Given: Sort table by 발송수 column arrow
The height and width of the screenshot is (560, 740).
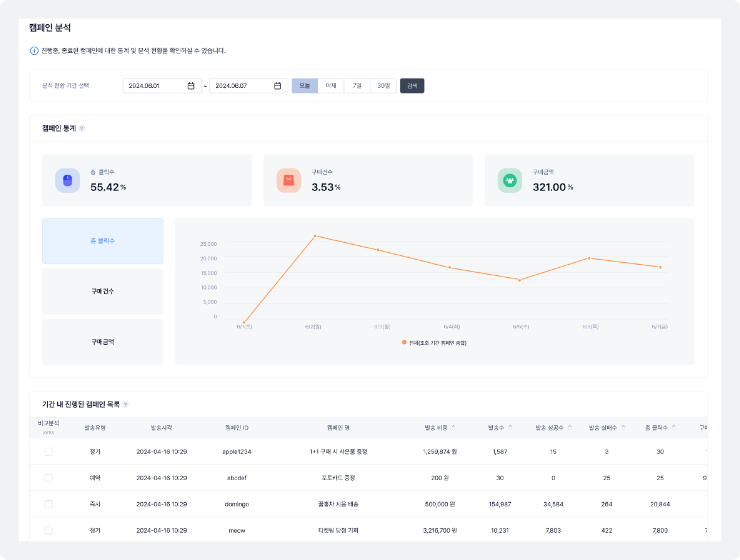Looking at the screenshot, I should (x=510, y=428).
